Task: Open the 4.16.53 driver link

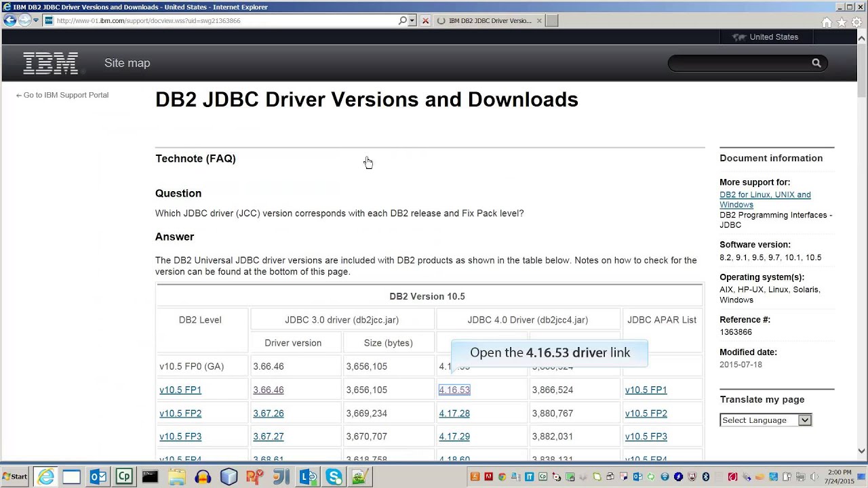Action: point(454,390)
